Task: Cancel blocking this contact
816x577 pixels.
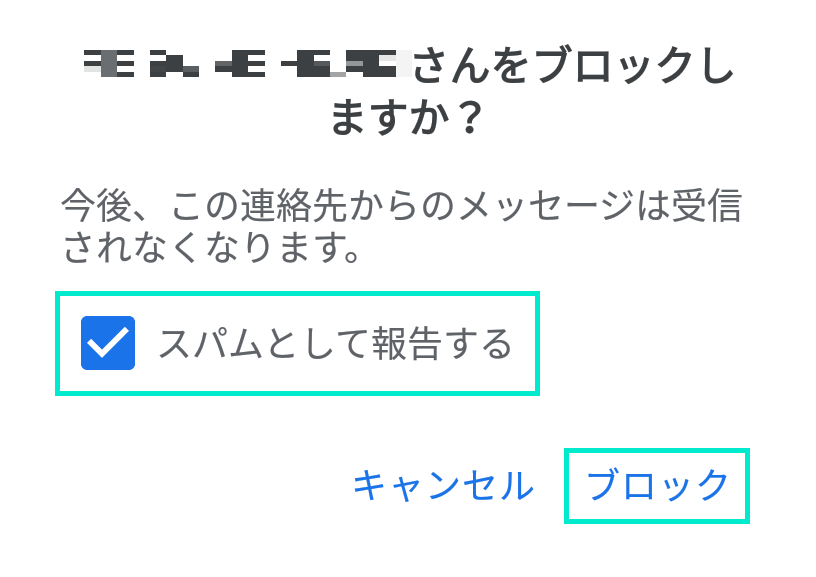Action: [x=443, y=486]
